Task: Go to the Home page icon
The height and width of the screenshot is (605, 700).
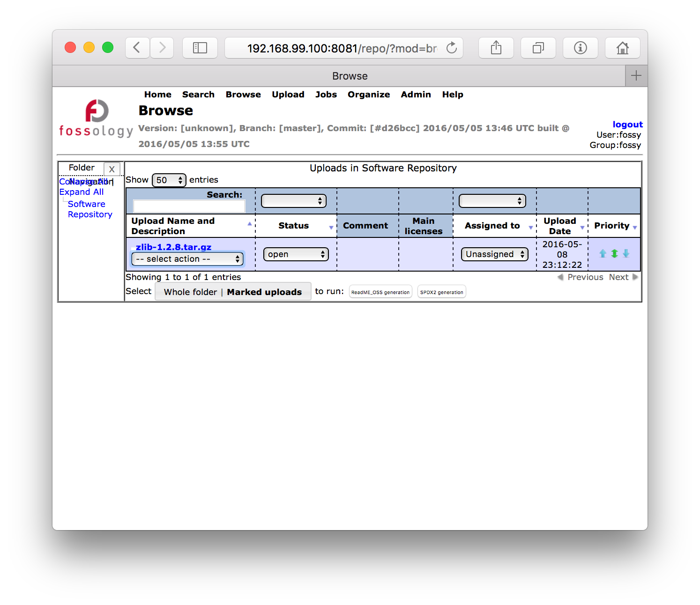Action: (623, 48)
